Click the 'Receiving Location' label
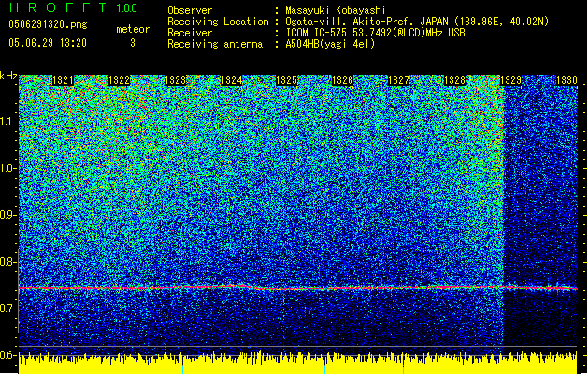Image resolution: width=588 pixels, height=374 pixels. [218, 22]
